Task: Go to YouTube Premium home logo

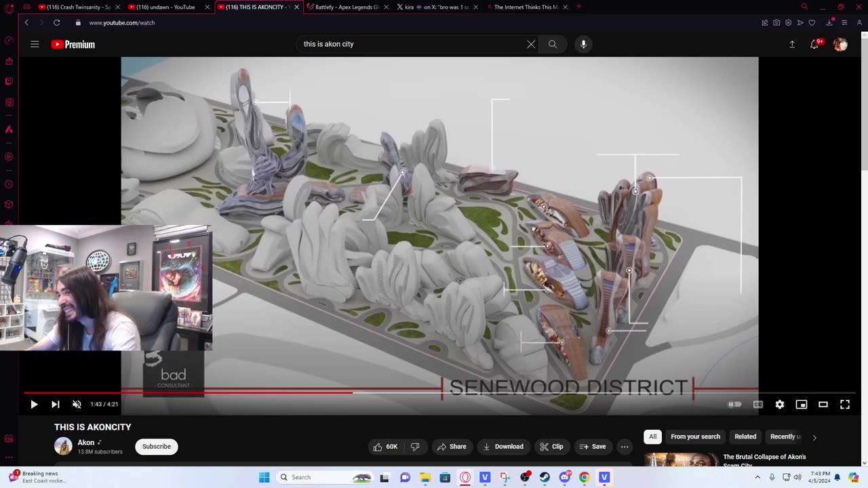Action: (x=73, y=44)
